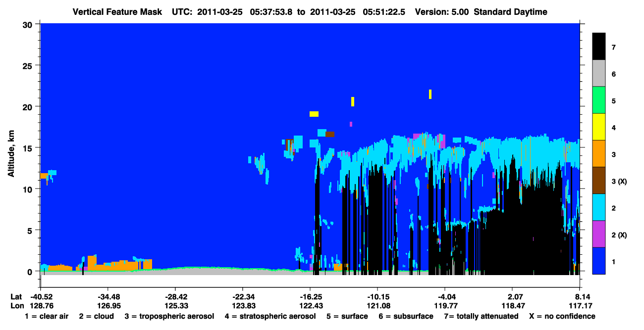Click the colorbar label 7
The image size is (644, 330).
click(613, 47)
